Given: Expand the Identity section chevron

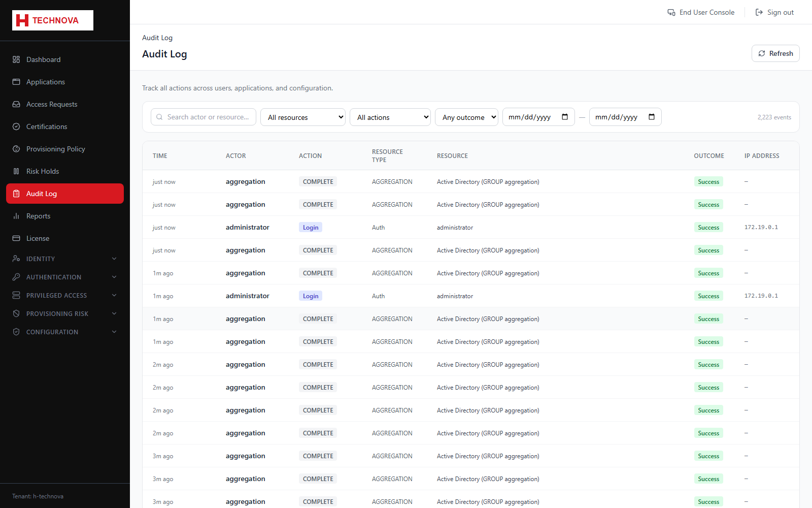Looking at the screenshot, I should tap(114, 259).
